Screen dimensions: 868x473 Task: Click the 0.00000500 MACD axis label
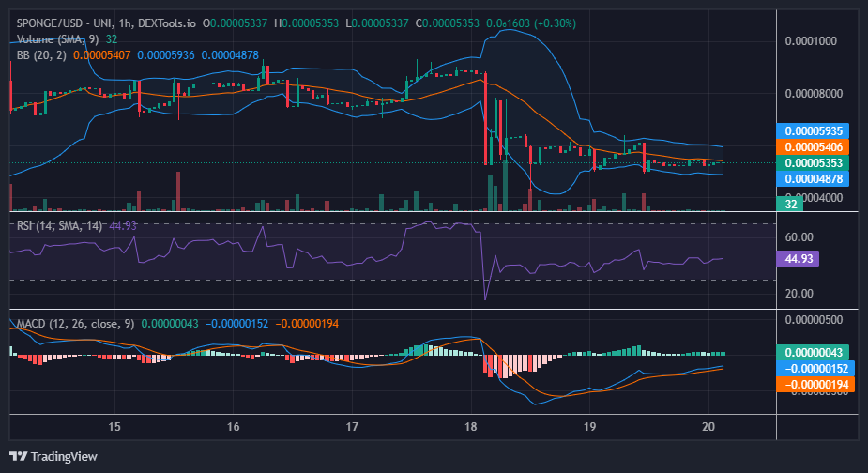pos(814,320)
